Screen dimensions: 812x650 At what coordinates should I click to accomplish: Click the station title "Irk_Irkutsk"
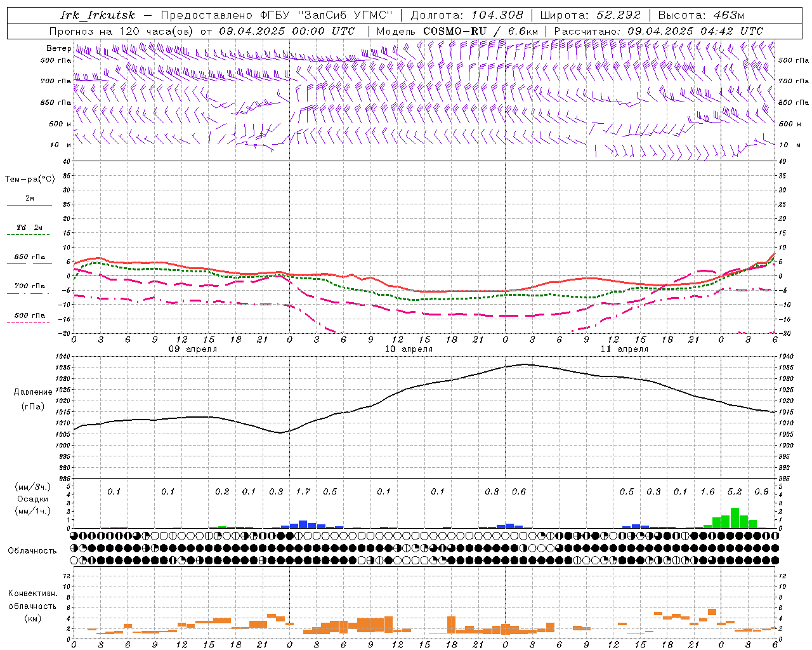(x=98, y=15)
